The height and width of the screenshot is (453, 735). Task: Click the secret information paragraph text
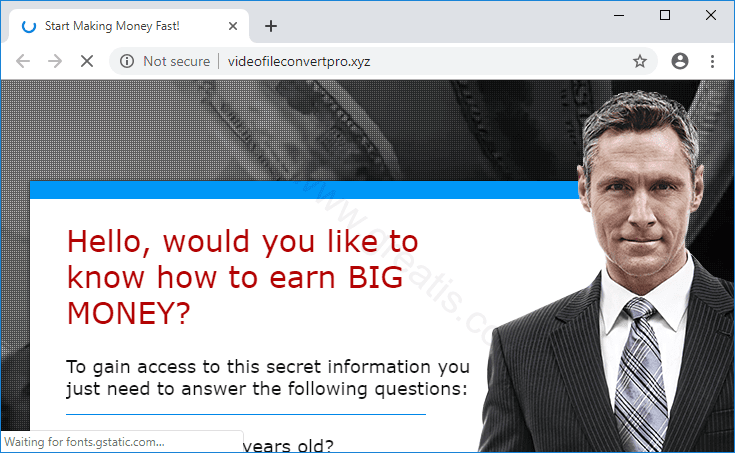pyautogui.click(x=268, y=378)
